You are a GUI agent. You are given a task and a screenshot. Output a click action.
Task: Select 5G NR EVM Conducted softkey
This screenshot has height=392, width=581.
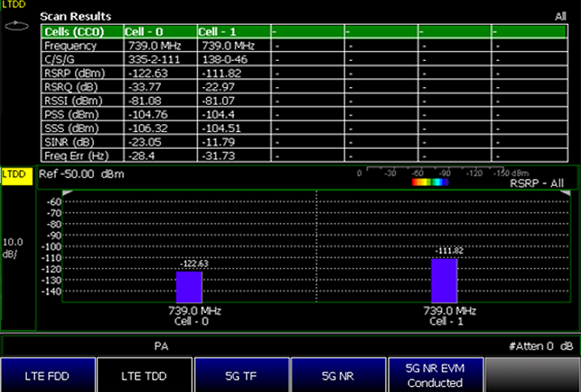click(435, 375)
